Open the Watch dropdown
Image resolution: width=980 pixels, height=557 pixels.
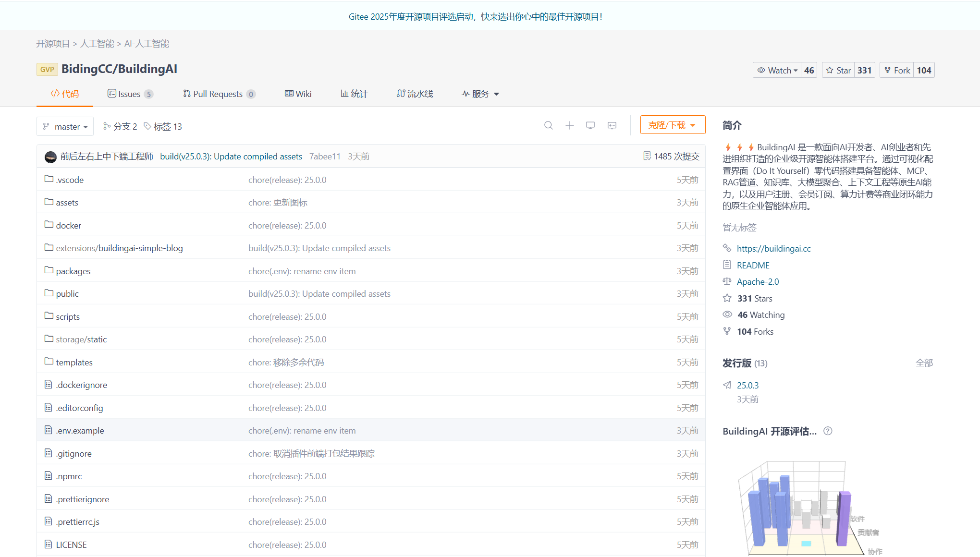pyautogui.click(x=777, y=70)
